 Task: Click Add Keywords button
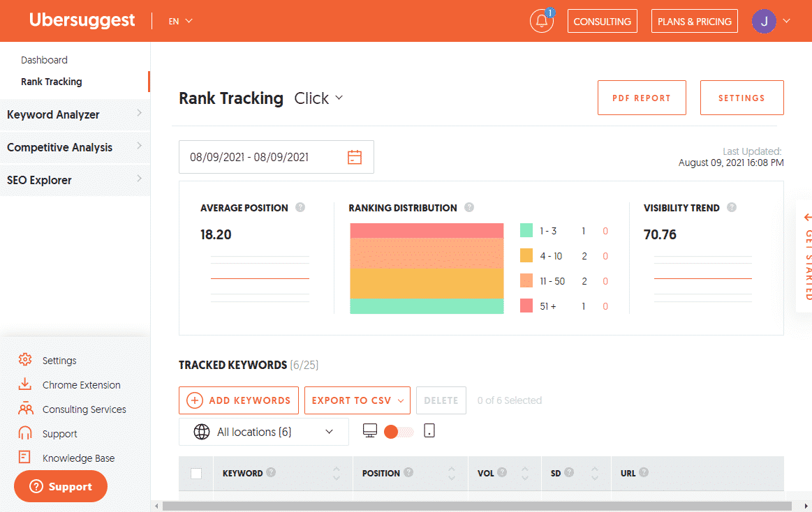(239, 400)
